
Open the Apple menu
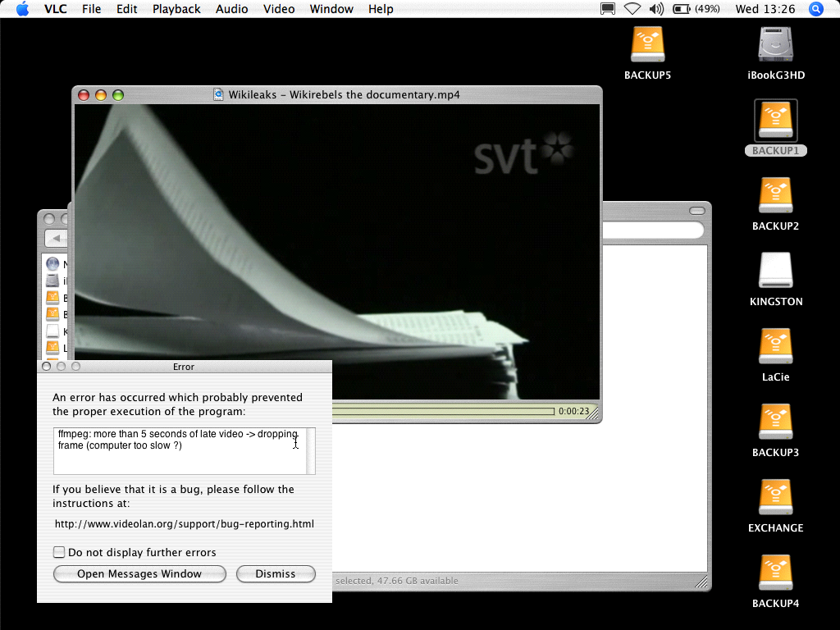(22, 8)
